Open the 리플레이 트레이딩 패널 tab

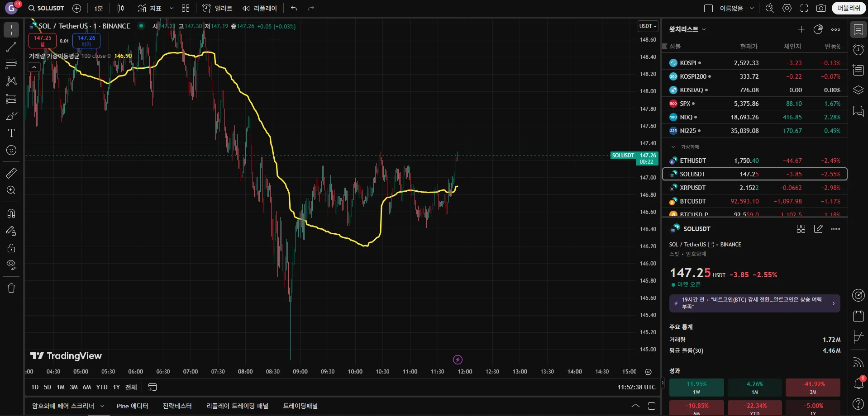coord(237,406)
